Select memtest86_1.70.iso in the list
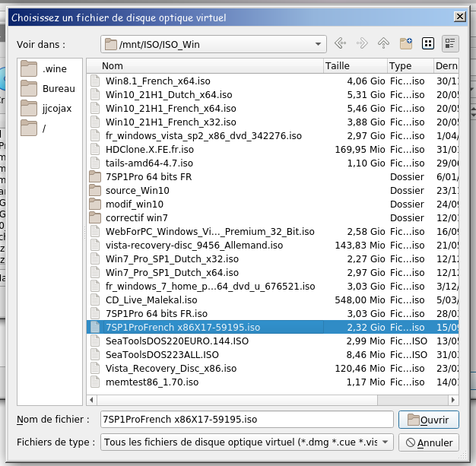 pos(151,382)
